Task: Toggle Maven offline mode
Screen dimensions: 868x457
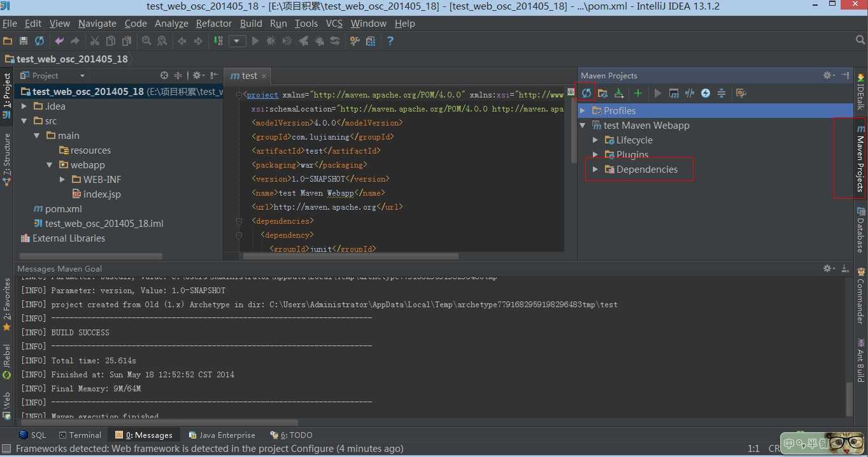Action: coord(690,93)
